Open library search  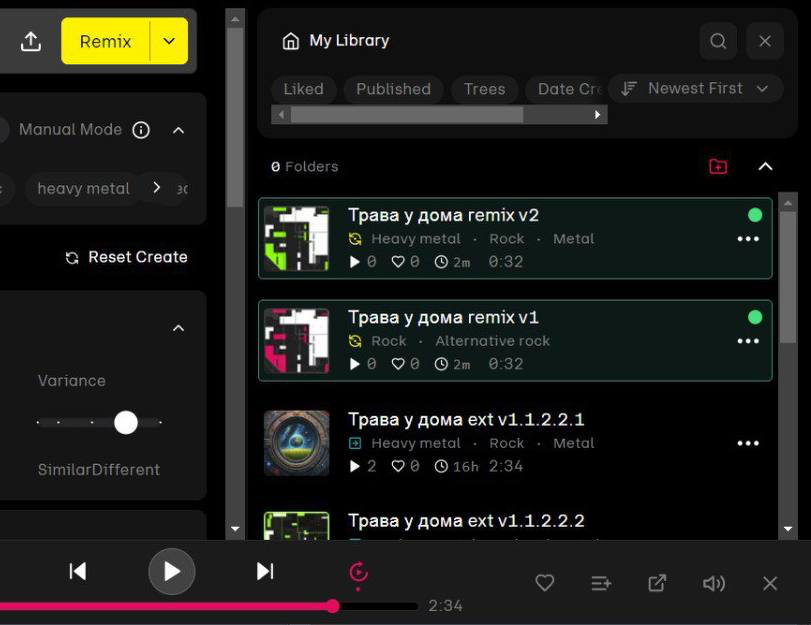[x=718, y=41]
